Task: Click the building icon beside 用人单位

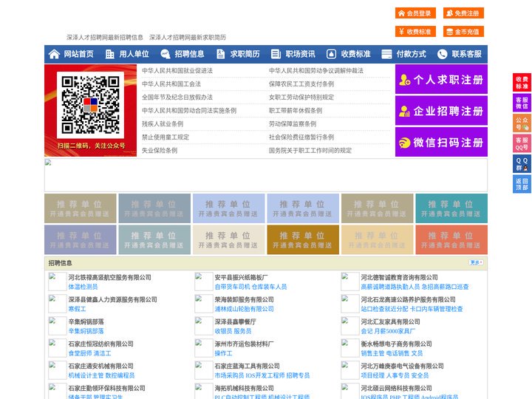Action: (109, 54)
